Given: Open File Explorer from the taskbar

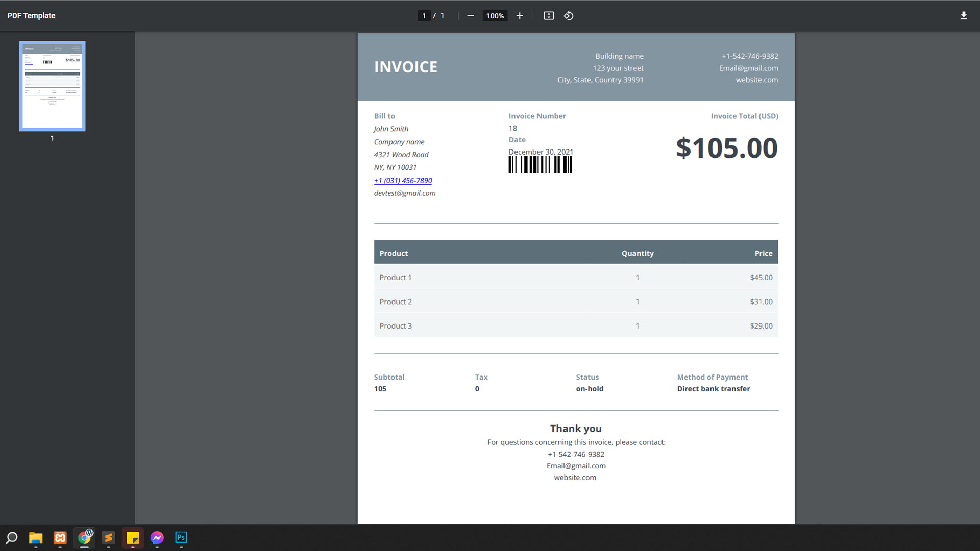Looking at the screenshot, I should (36, 538).
